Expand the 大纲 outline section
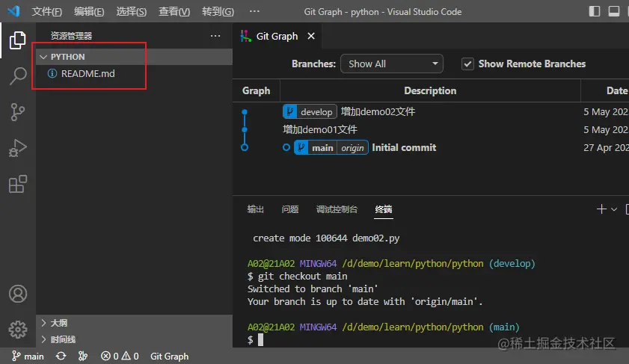This screenshot has height=364, width=629. click(135, 323)
